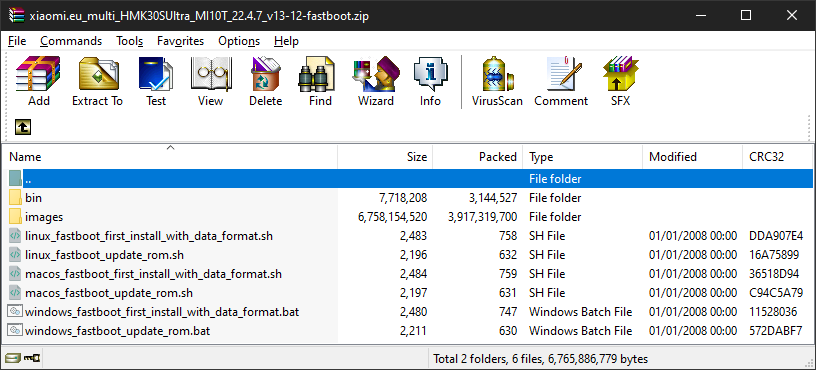Click CRC32 value 36518D94

coord(775,274)
